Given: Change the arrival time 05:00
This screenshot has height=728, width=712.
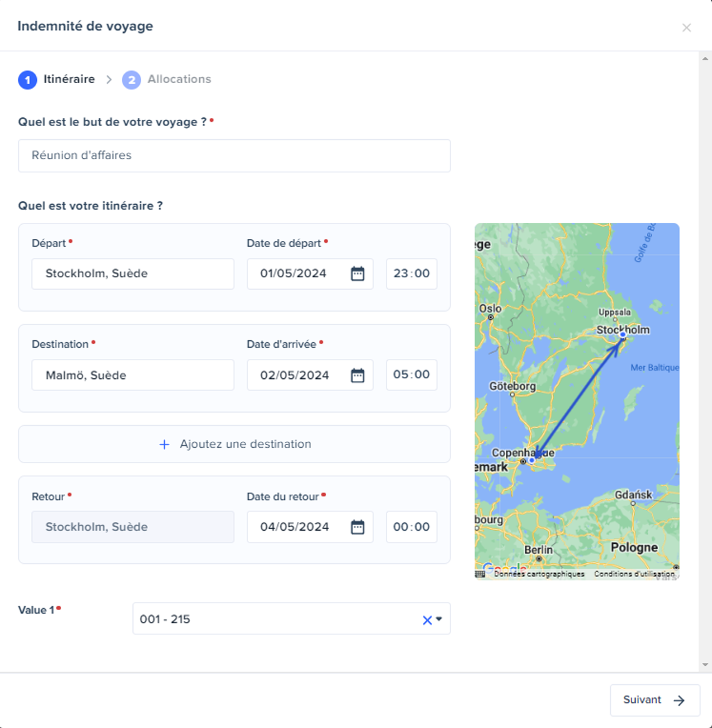Looking at the screenshot, I should 411,375.
